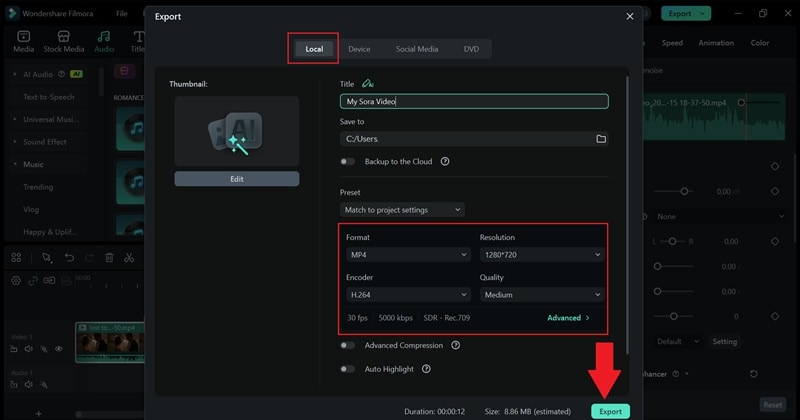Show help for Backup to the Cloud
This screenshot has width=800, height=420.
click(x=445, y=161)
